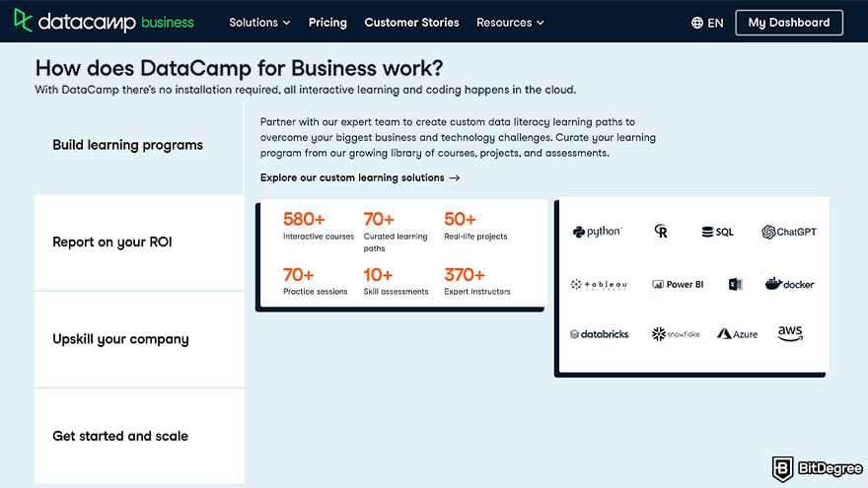Click the ChatGPT logo
The image size is (868, 488).
click(x=789, y=232)
